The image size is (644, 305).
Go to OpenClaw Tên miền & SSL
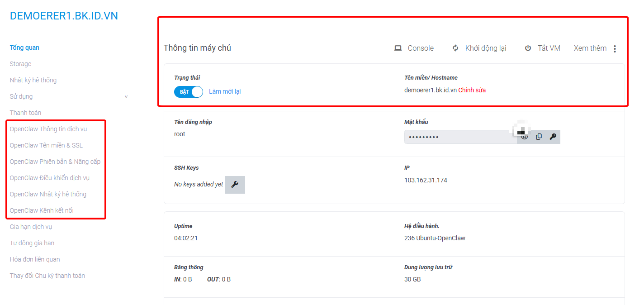(46, 145)
